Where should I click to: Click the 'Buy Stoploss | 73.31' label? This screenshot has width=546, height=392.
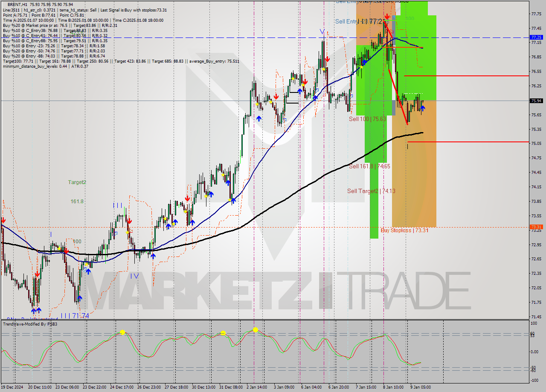click(x=404, y=230)
